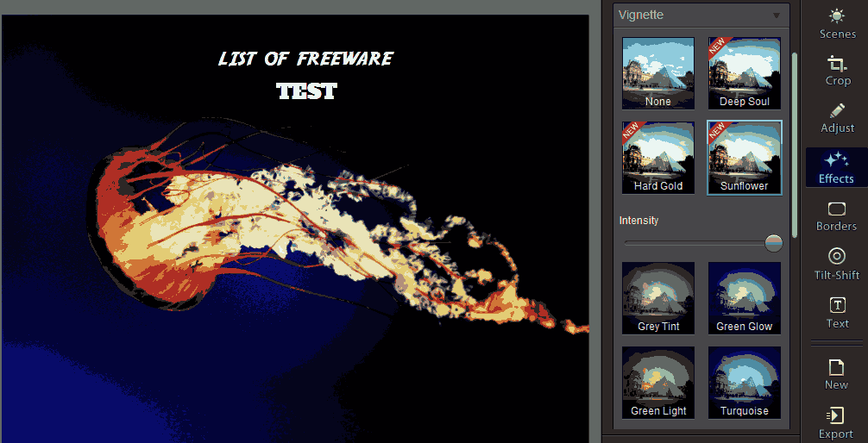Viewport: 868px width, 443px height.
Task: Apply the Deep Soul effect
Action: 745,73
